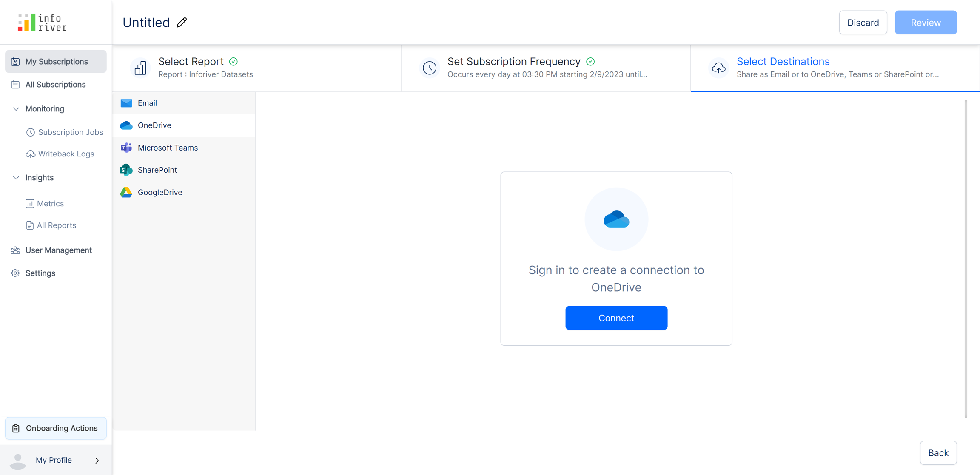Click the Inforiver logo
Image resolution: width=980 pixels, height=475 pixels.
42,23
